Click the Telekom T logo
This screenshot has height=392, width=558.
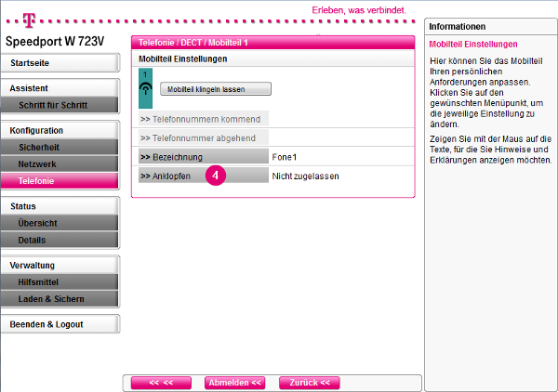(x=29, y=20)
